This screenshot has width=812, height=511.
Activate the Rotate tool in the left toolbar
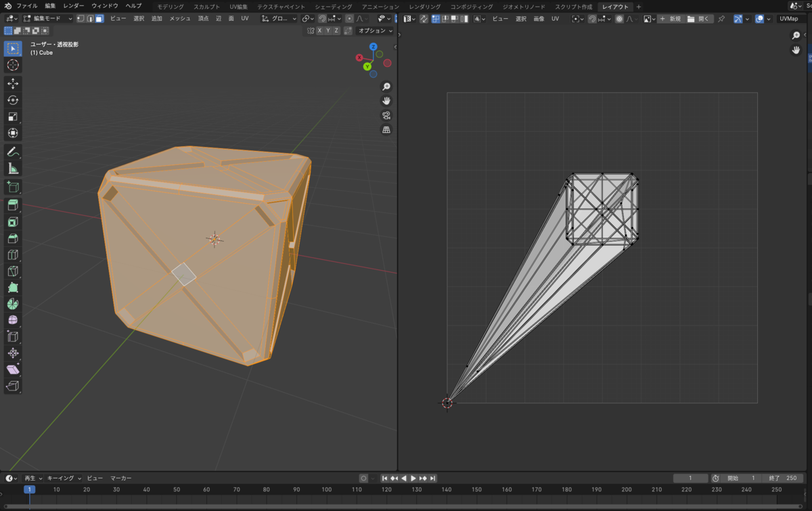(13, 100)
